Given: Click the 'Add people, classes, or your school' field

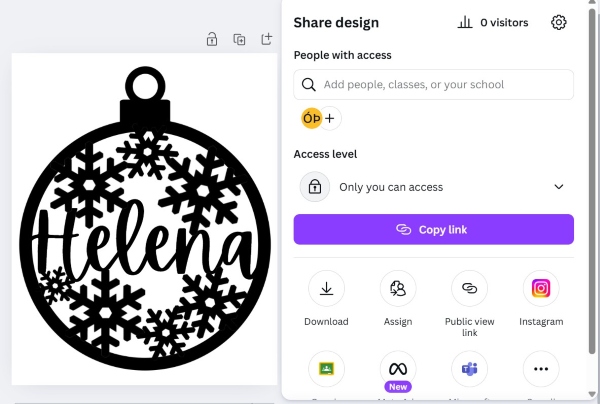Looking at the screenshot, I should [x=440, y=85].
